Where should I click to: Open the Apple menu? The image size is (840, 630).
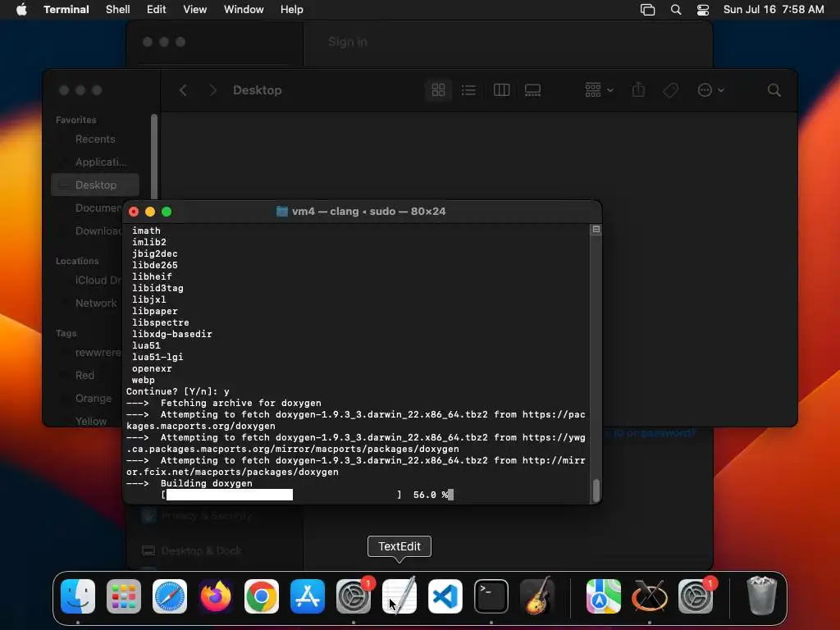point(21,10)
